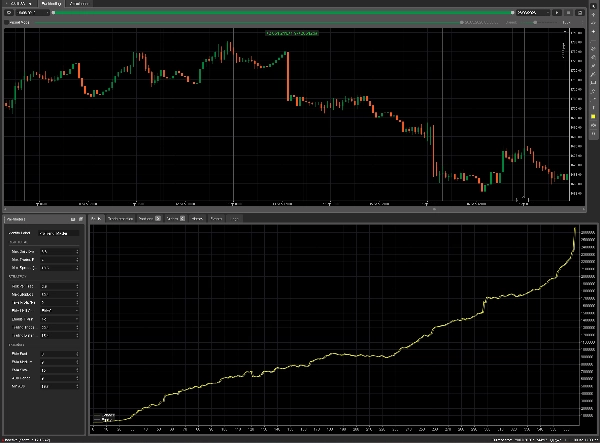The image size is (600, 443).
Task: Open the Trade statistics tab
Action: (x=120, y=219)
